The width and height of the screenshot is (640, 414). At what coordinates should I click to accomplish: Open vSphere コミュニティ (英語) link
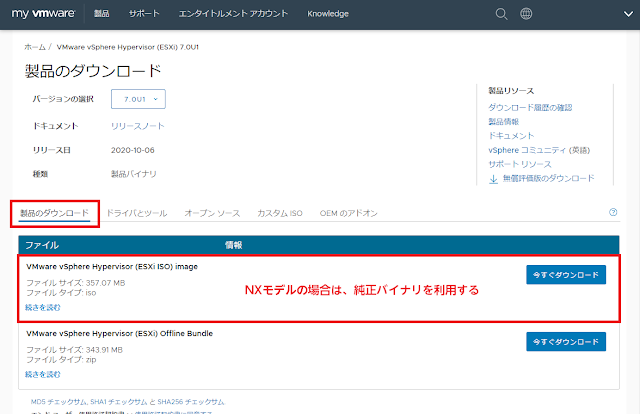[x=539, y=150]
